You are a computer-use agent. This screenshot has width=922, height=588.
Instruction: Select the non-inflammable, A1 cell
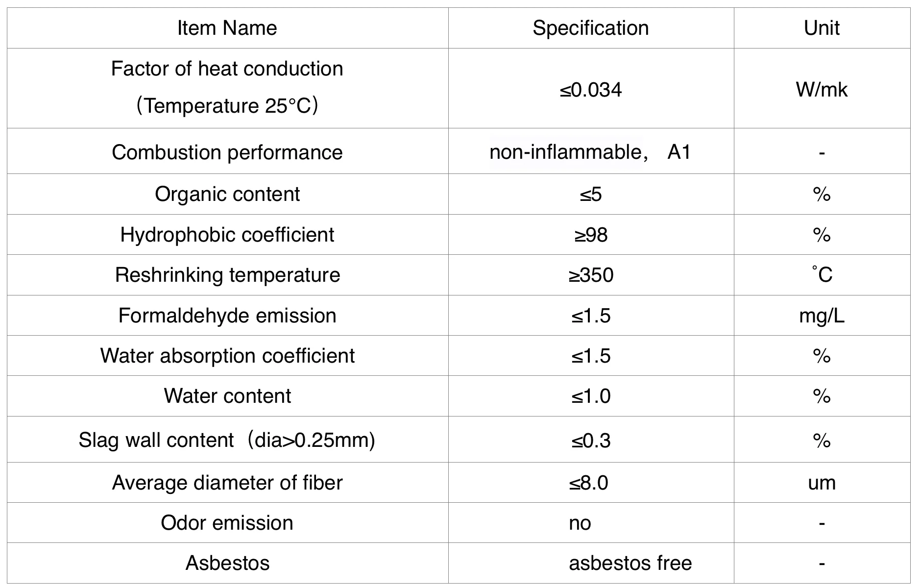click(x=590, y=152)
